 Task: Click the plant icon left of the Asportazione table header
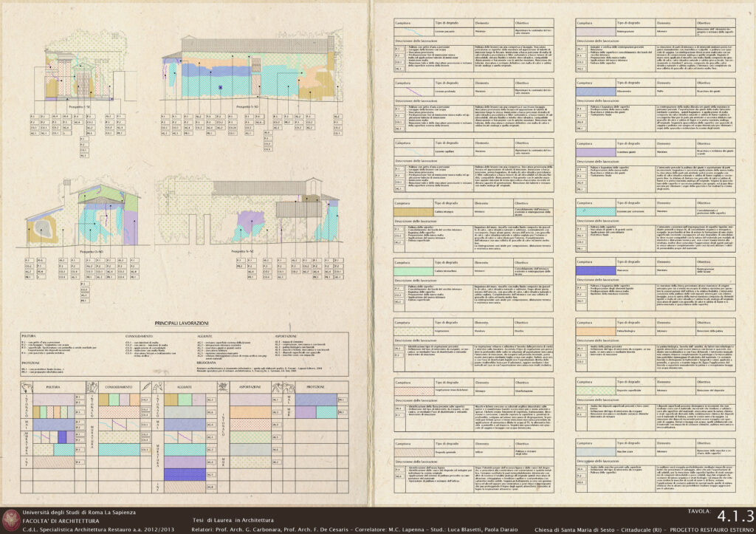(222, 387)
